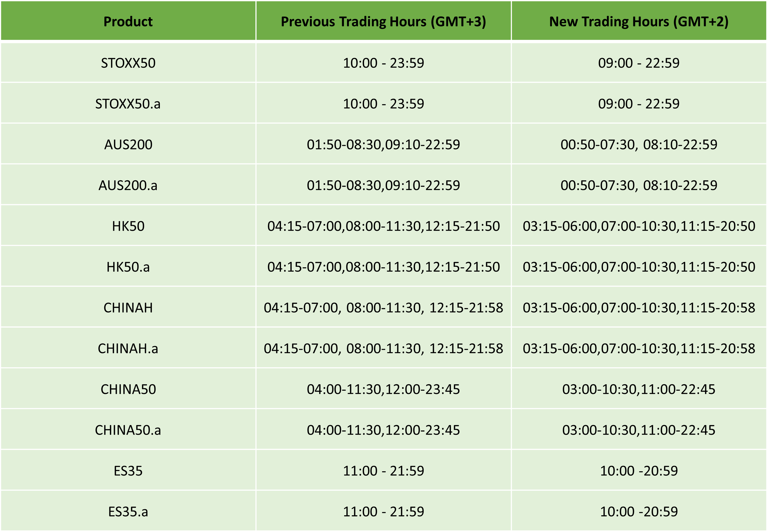Select CHINA50 previous hours 04:00-11:30,12:00-23:45
The width and height of the screenshot is (769, 532).
click(x=384, y=389)
